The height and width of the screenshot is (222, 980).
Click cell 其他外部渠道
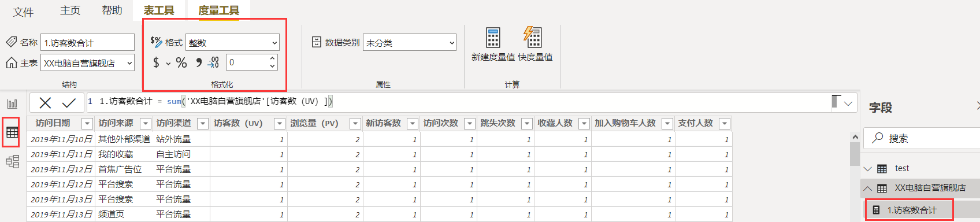click(124, 139)
